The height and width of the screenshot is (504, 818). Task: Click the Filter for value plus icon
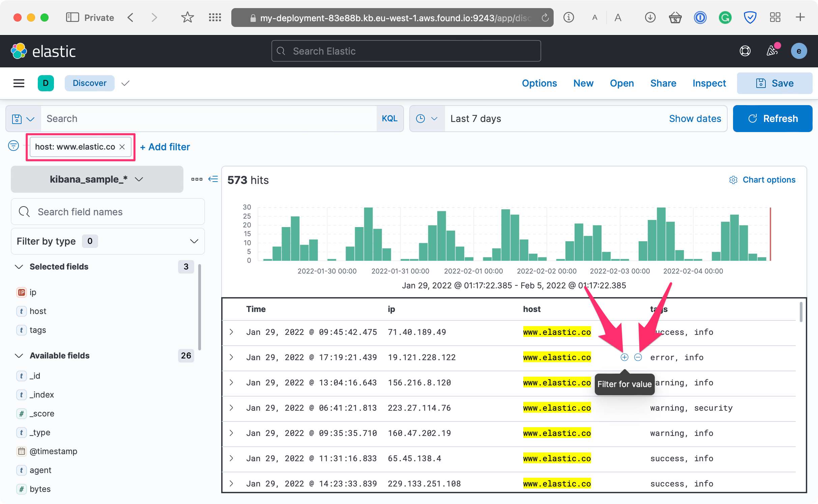(x=624, y=357)
